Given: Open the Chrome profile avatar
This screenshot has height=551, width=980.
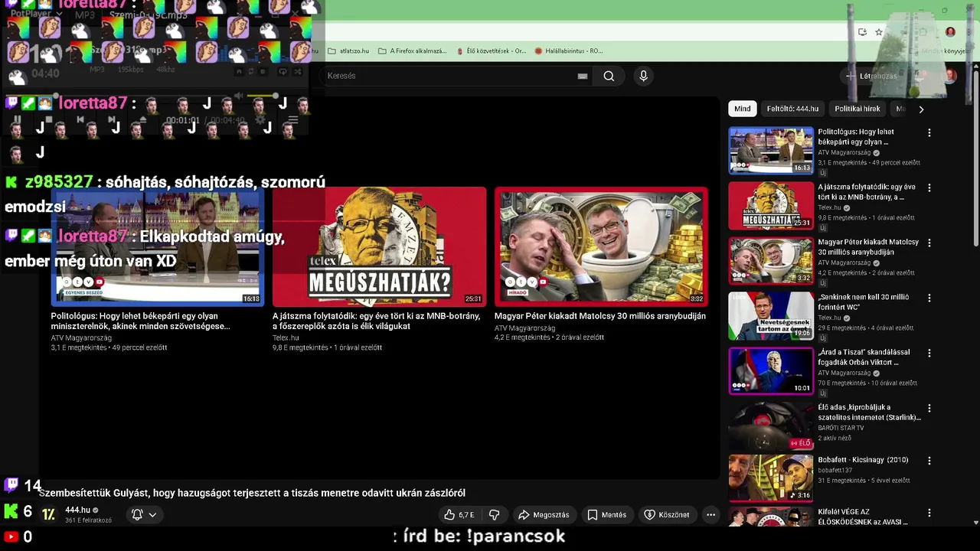Looking at the screenshot, I should point(950,32).
